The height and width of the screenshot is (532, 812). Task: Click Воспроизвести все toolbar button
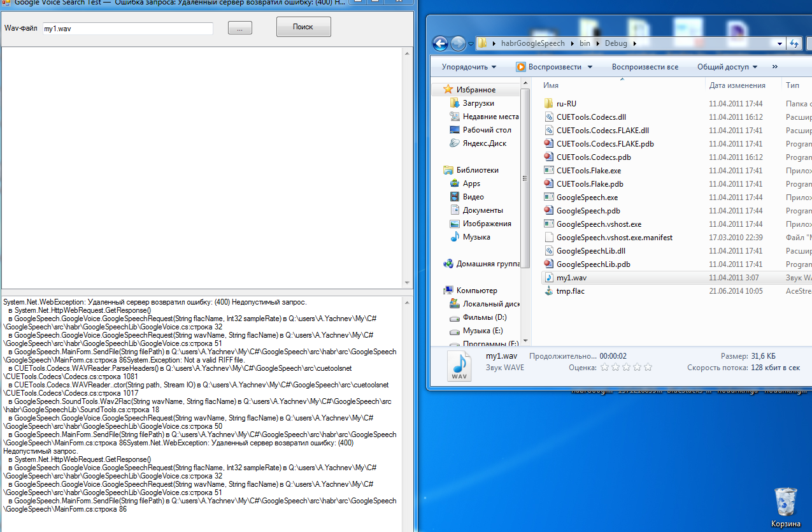(645, 67)
